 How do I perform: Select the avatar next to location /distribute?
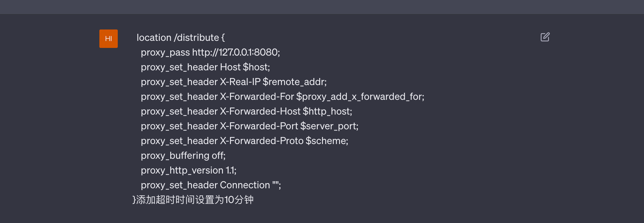pyautogui.click(x=108, y=39)
